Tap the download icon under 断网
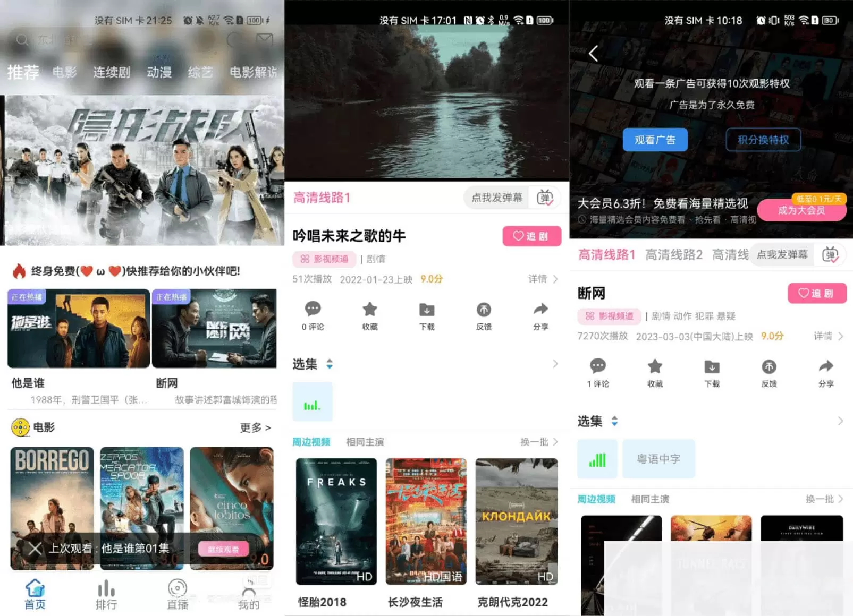The width and height of the screenshot is (853, 616). click(x=712, y=366)
